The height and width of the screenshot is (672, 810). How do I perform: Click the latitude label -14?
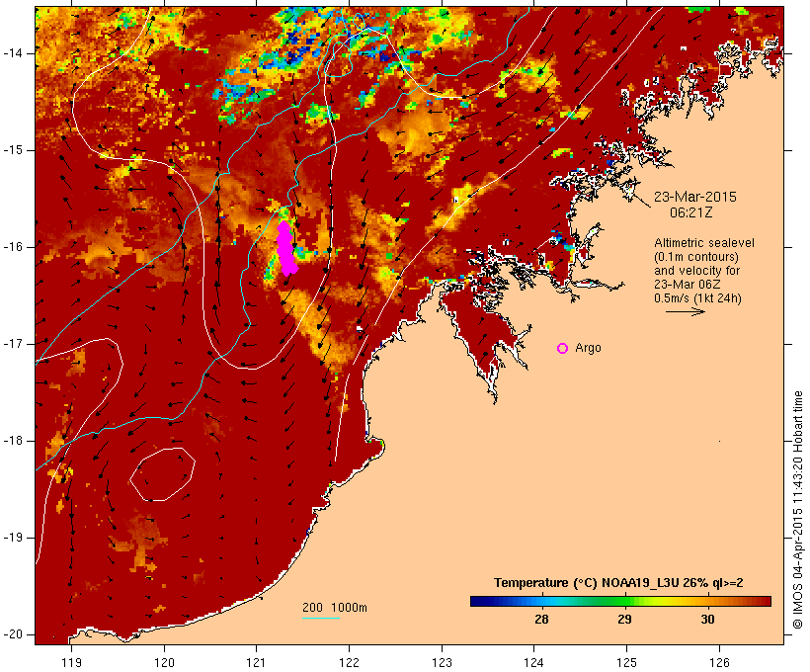13,53
